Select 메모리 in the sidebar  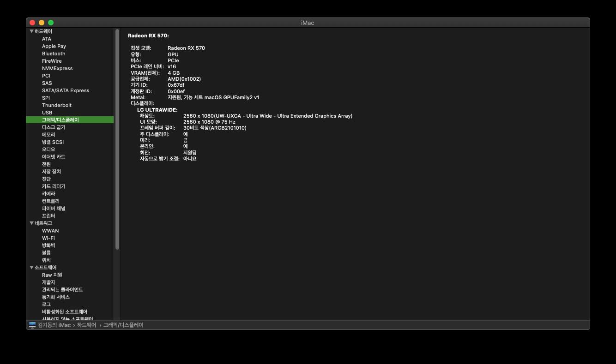click(48, 135)
